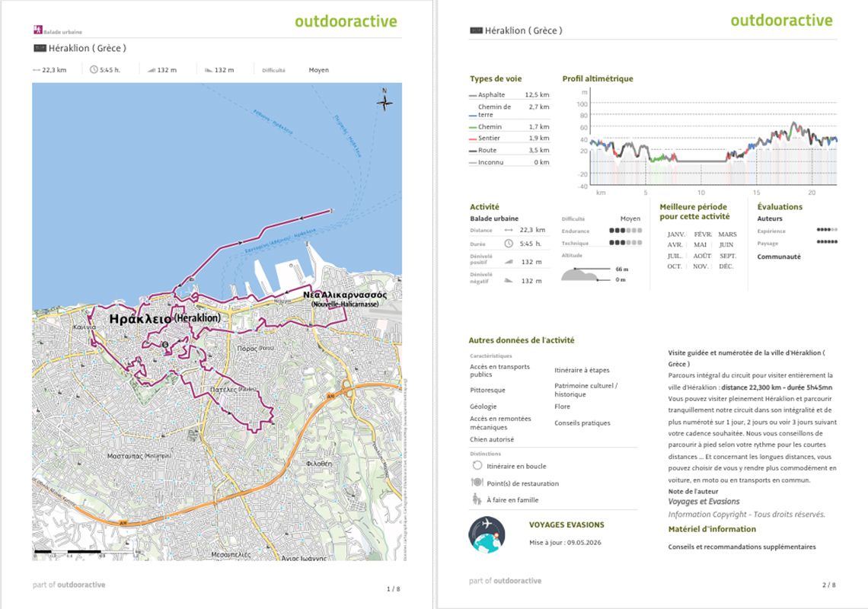This screenshot has height=609, width=868.
Task: Click the Inconnu legend row
Action: [x=509, y=162]
